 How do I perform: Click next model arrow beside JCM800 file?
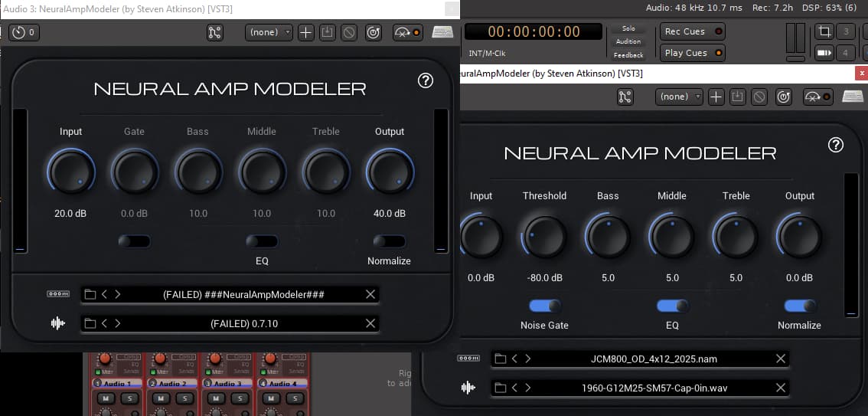[528, 359]
